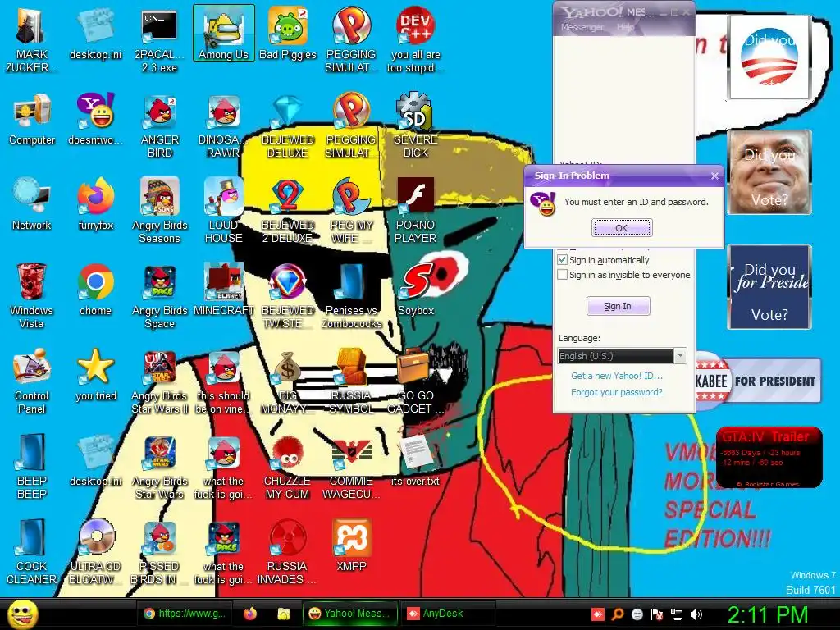Click the 2:11 PM clock
This screenshot has height=630, width=840.
767,614
